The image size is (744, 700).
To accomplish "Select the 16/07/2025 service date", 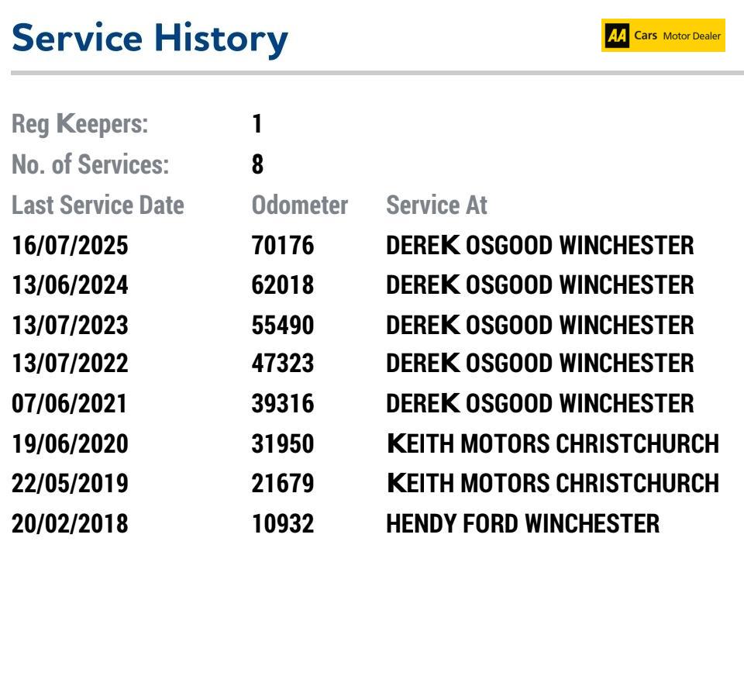I will tap(70, 246).
